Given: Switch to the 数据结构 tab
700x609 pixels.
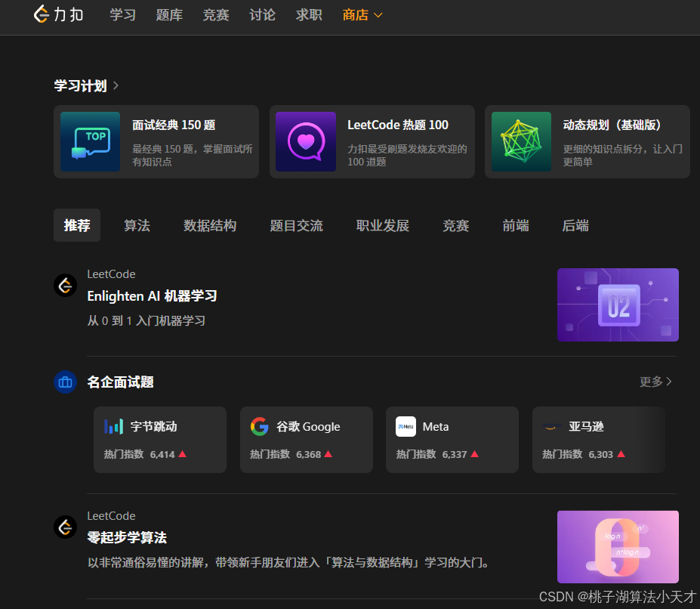Looking at the screenshot, I should [x=210, y=225].
